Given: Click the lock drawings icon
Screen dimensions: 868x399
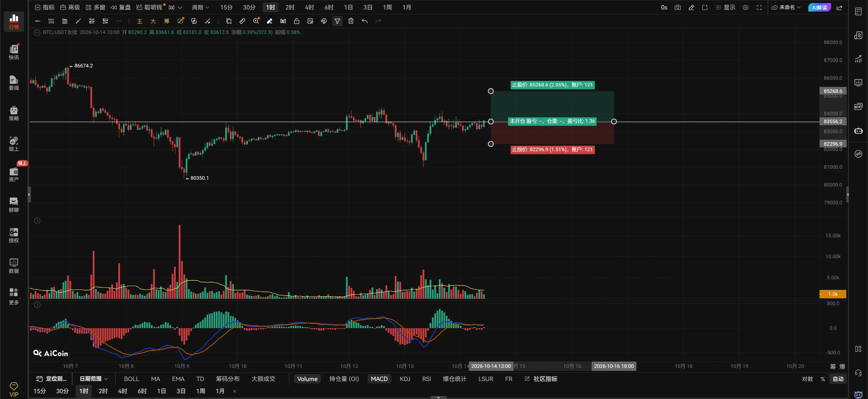Looking at the screenshot, I should pos(297,21).
